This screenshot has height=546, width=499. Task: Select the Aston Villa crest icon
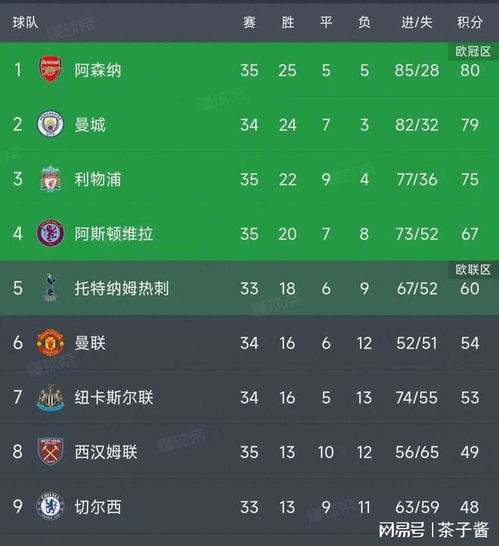tap(50, 233)
